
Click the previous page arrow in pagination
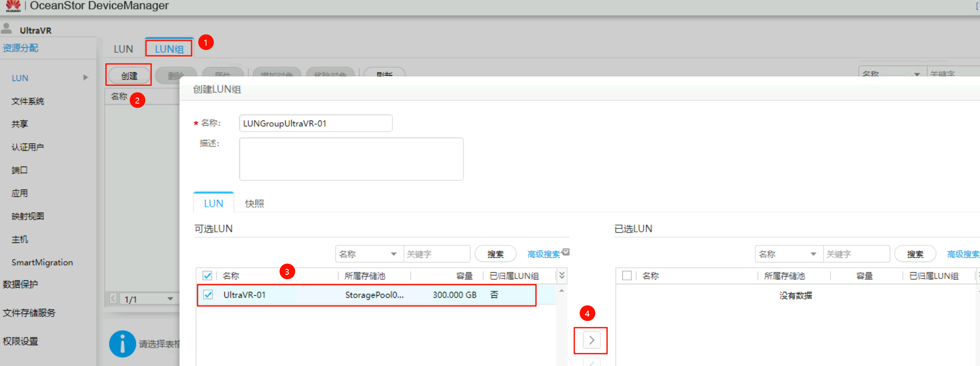tap(113, 299)
